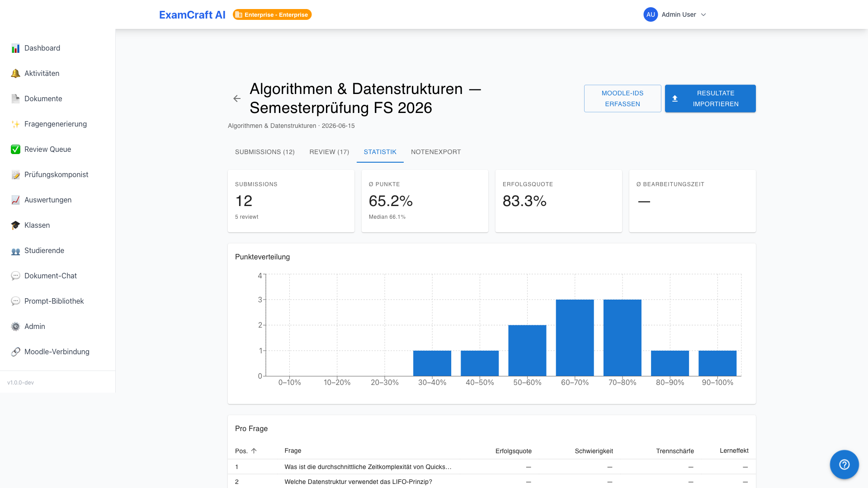Click the Admin User name
This screenshot has height=488, width=868.
[x=679, y=14]
